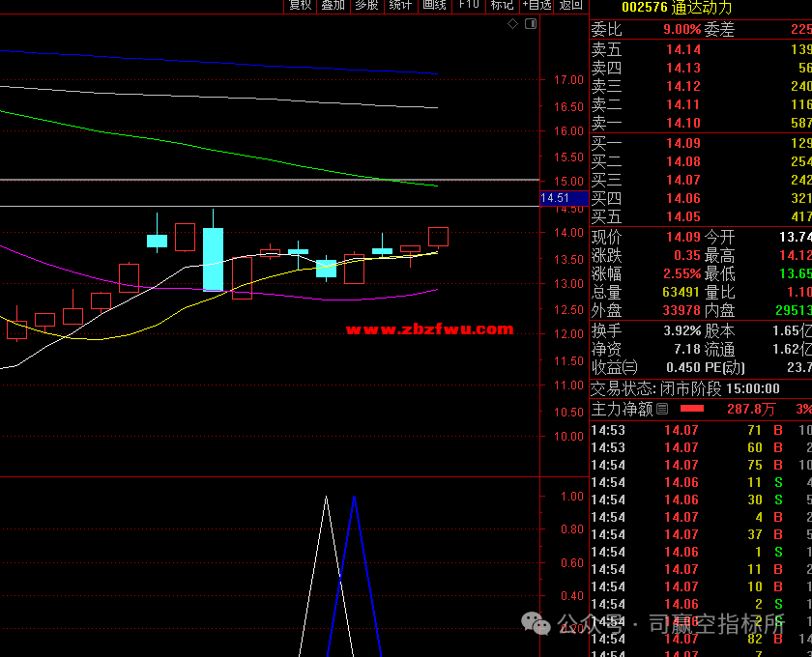Screen dimensions: 812x657
Task: Click the 返回 back button
Action: 571,5
